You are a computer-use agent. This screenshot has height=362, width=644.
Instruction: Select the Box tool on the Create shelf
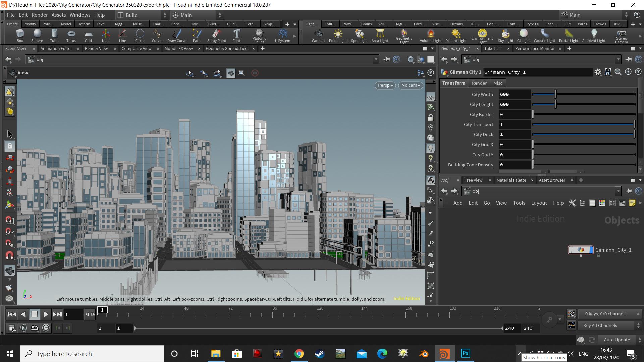point(20,35)
